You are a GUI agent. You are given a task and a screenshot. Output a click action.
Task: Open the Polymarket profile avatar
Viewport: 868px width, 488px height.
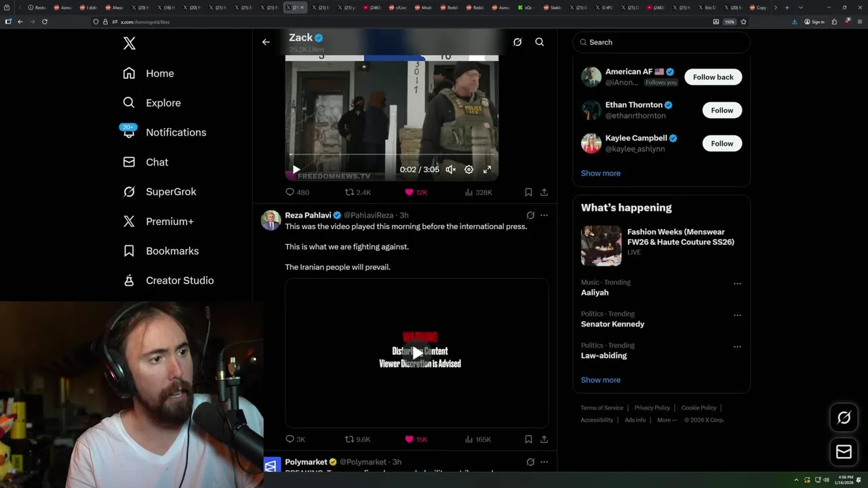pyautogui.click(x=271, y=466)
